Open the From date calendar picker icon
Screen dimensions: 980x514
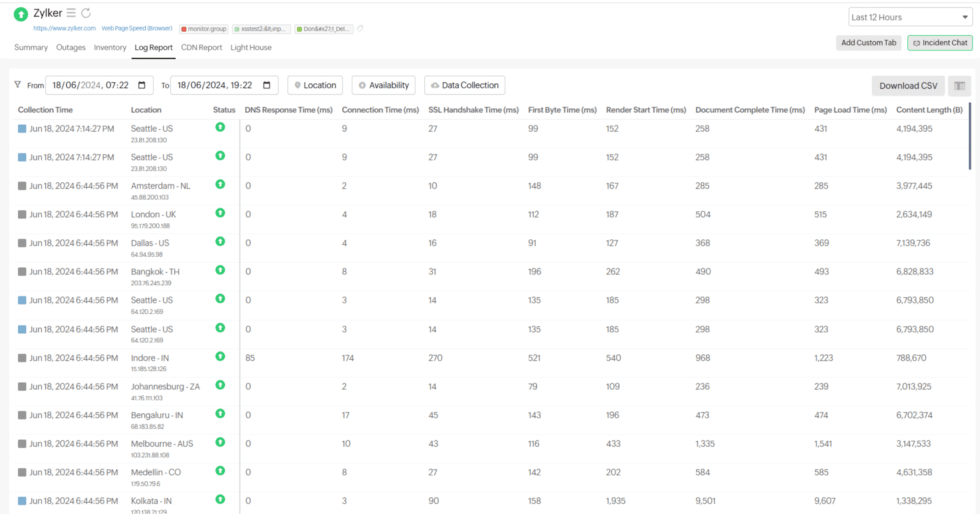click(142, 85)
